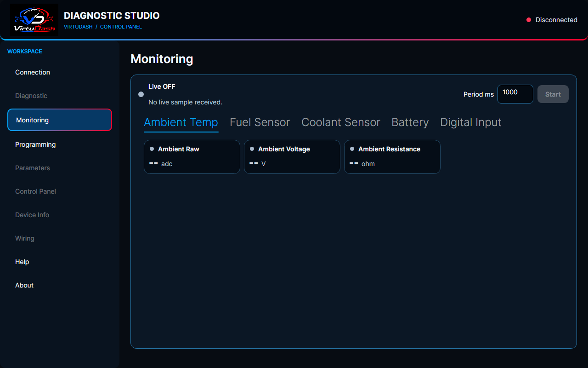Switch to the Coolant Sensor tab

point(341,122)
